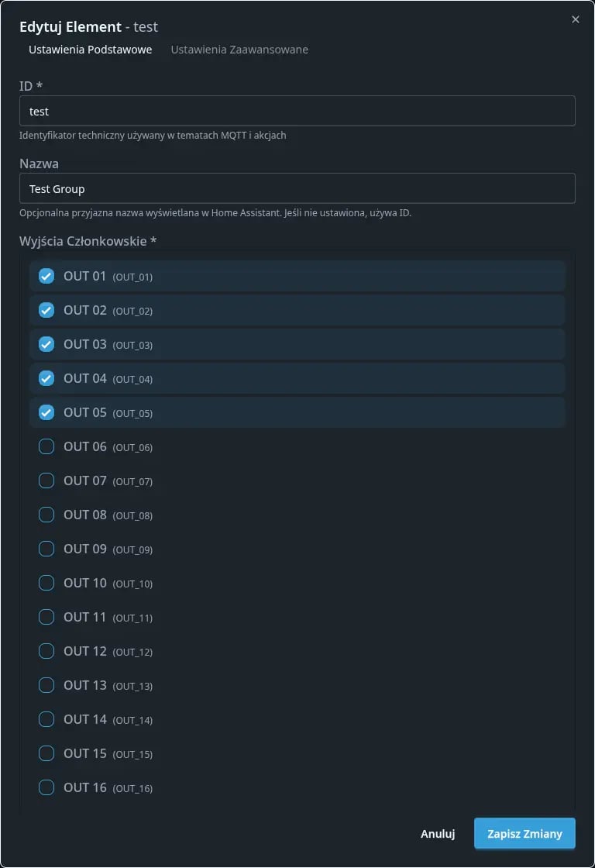Enable the OUT 06 checkbox
The width and height of the screenshot is (595, 868).
(x=46, y=446)
